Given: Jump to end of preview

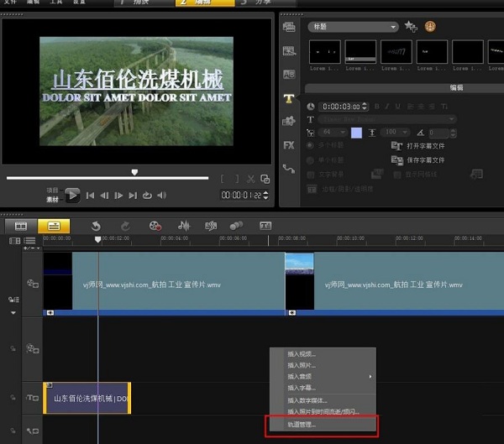Looking at the screenshot, I should [x=133, y=196].
